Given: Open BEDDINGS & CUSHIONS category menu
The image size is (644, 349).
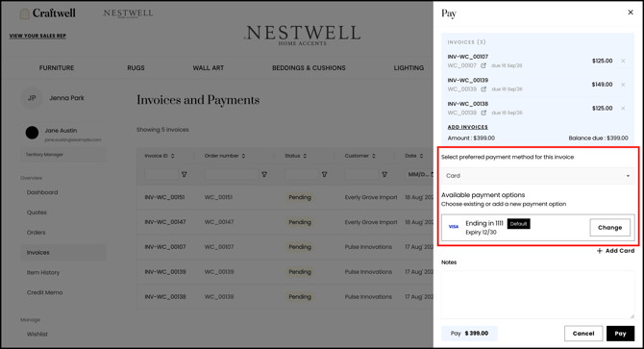Looking at the screenshot, I should pos(309,67).
